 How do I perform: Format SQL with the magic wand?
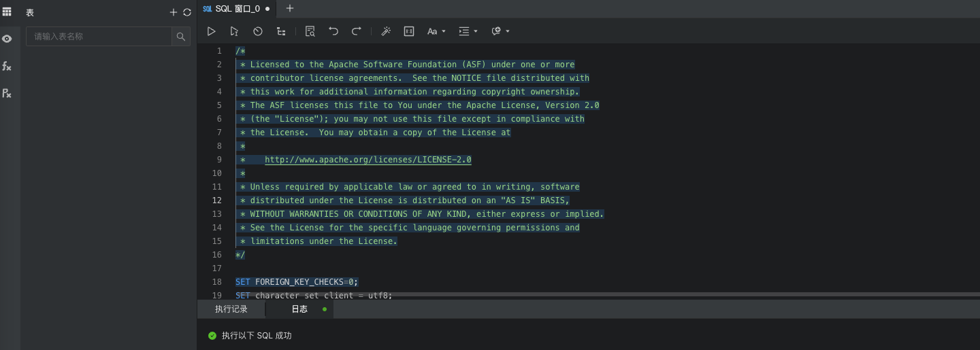click(386, 31)
